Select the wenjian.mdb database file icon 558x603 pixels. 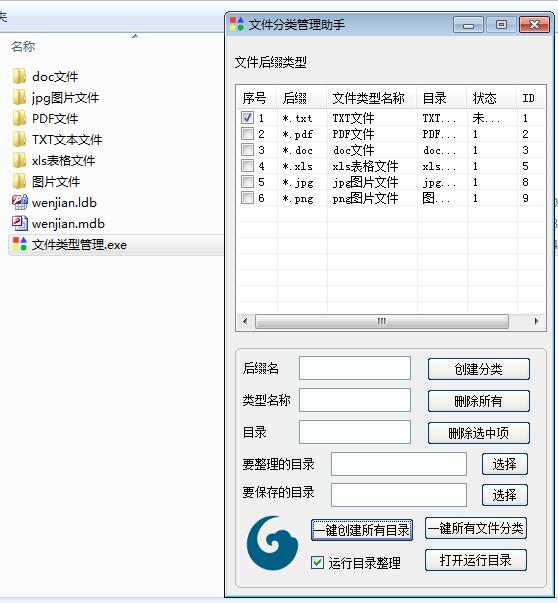coord(20,223)
